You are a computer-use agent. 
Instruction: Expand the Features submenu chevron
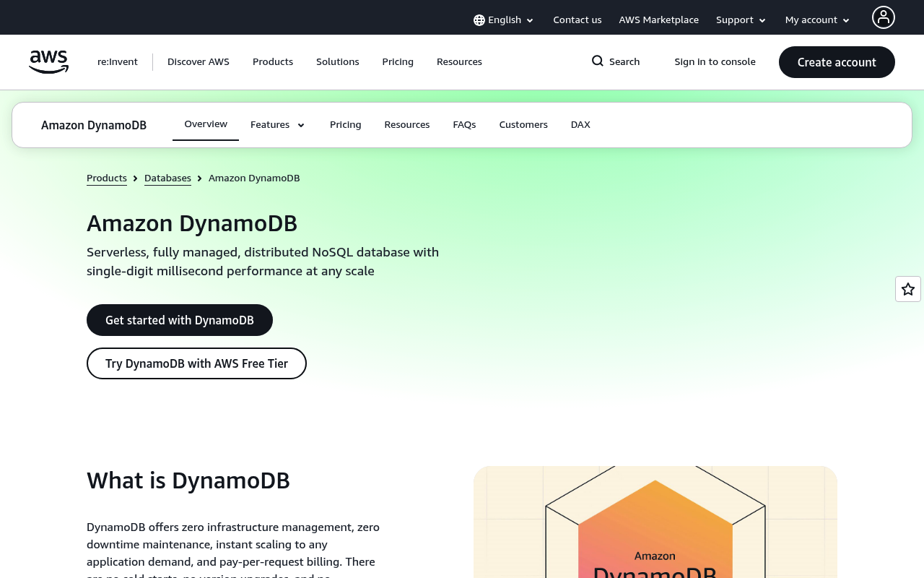pos(301,125)
